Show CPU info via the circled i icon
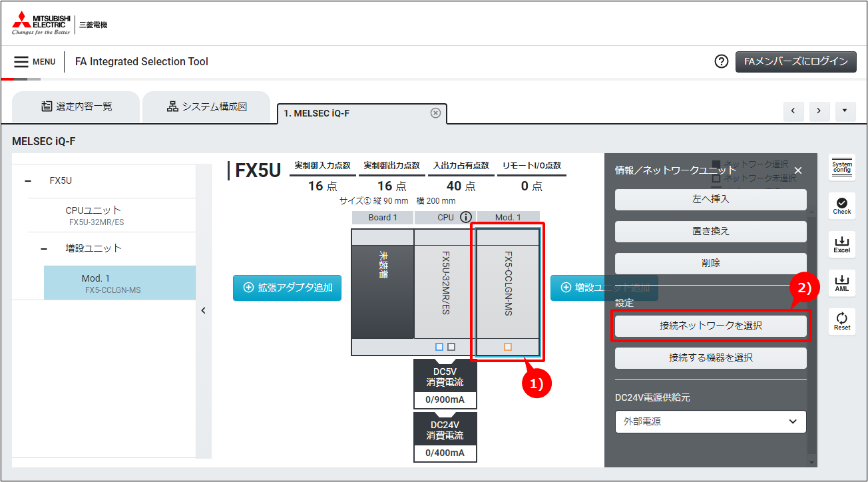This screenshot has height=482, width=868. 466,217
